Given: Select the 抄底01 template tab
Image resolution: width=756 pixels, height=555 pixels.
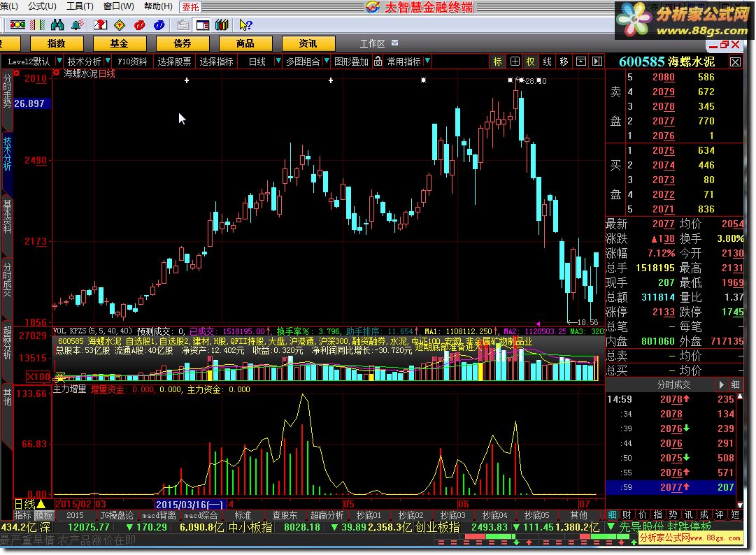Looking at the screenshot, I should click(369, 515).
